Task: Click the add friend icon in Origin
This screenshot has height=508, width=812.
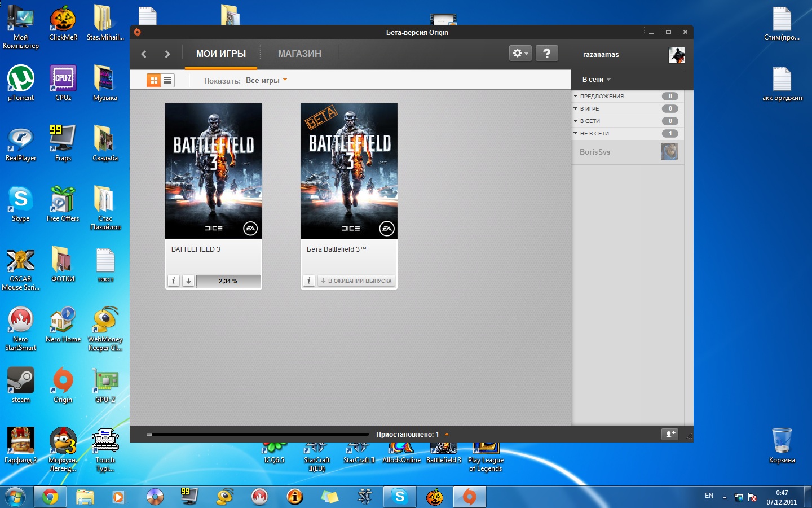Action: [670, 434]
